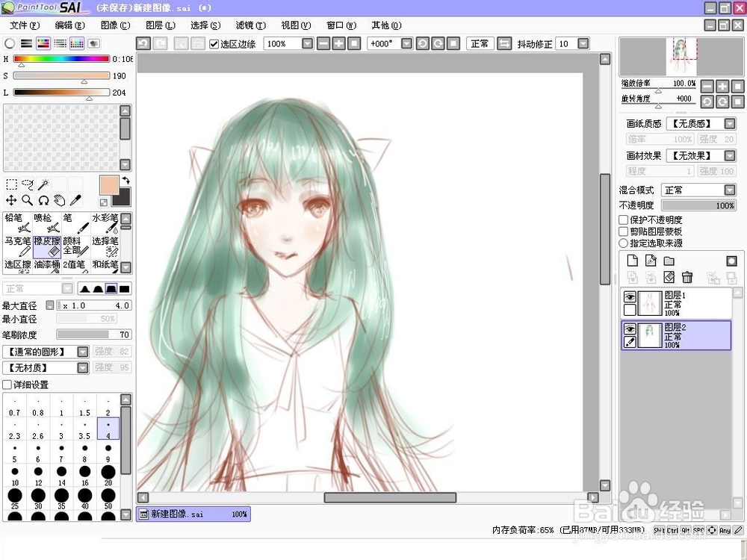Select the eyedropper tool

coord(75,200)
